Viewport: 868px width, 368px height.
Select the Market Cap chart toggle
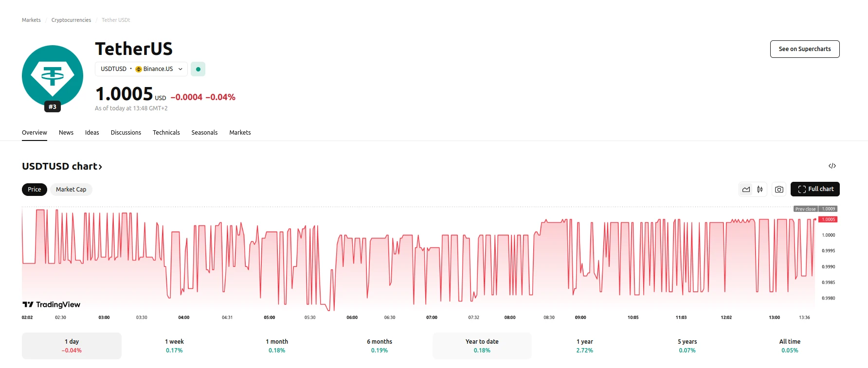pos(71,190)
